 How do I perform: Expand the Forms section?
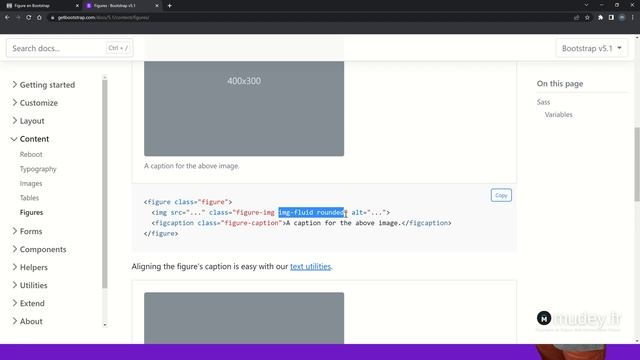pyautogui.click(x=27, y=231)
